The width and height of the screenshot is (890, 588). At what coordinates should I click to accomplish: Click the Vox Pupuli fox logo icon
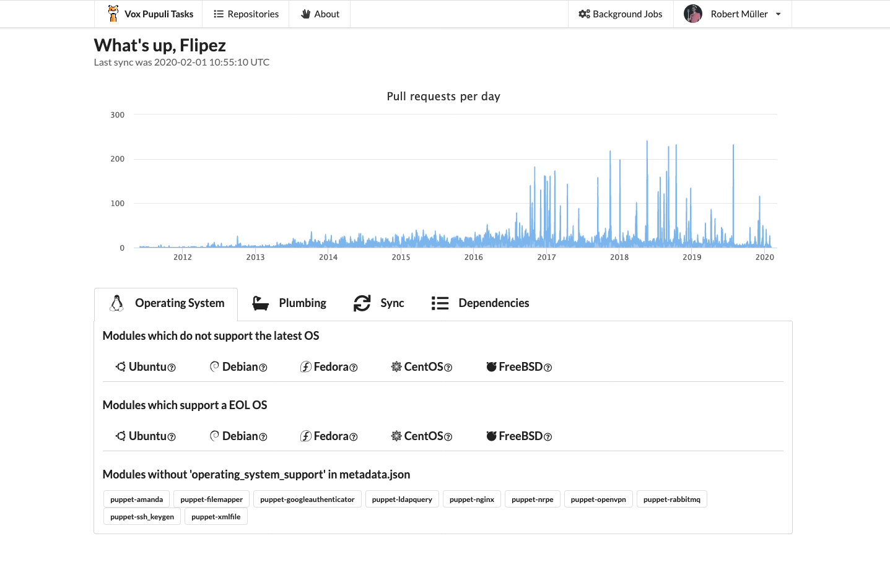113,14
